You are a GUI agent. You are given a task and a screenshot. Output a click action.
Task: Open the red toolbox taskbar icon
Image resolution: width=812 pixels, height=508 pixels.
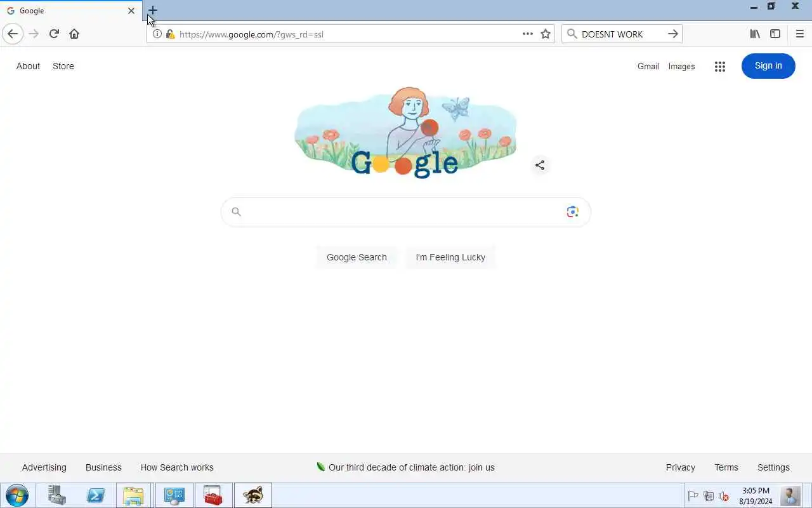point(213,495)
